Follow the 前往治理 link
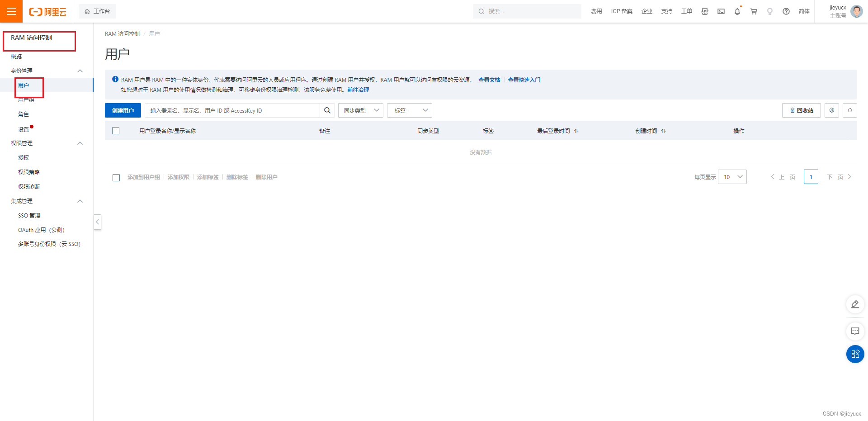 [358, 90]
